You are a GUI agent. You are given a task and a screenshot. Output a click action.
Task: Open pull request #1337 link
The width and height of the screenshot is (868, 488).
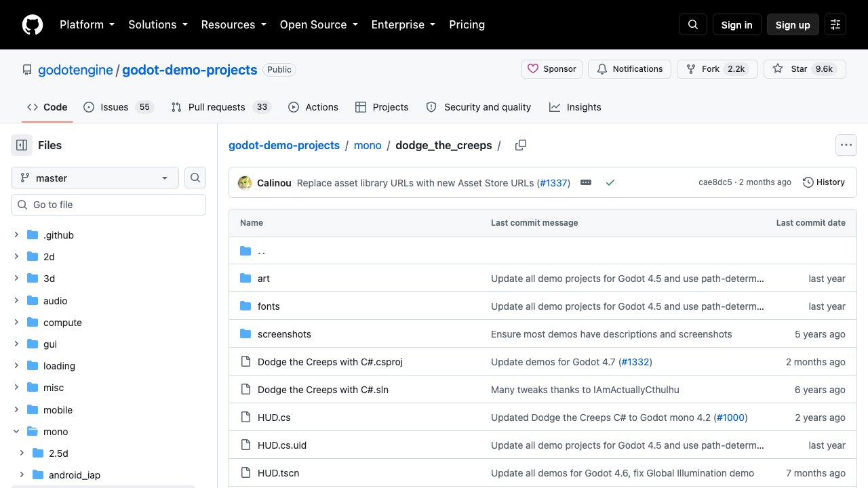pos(555,182)
